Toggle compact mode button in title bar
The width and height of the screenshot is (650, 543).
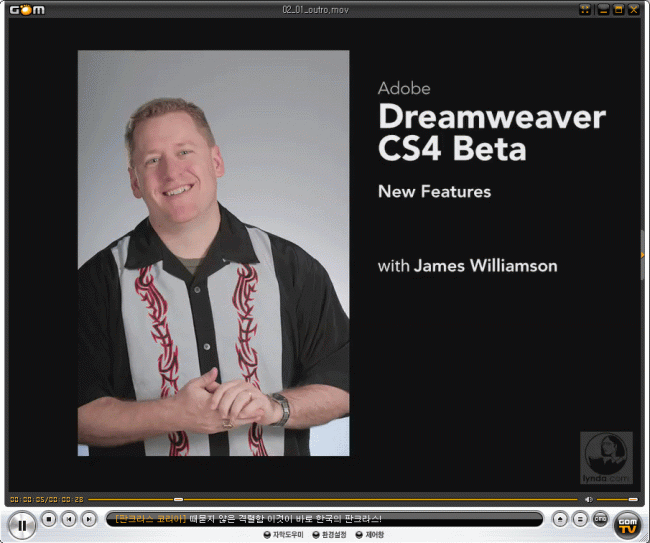point(585,10)
